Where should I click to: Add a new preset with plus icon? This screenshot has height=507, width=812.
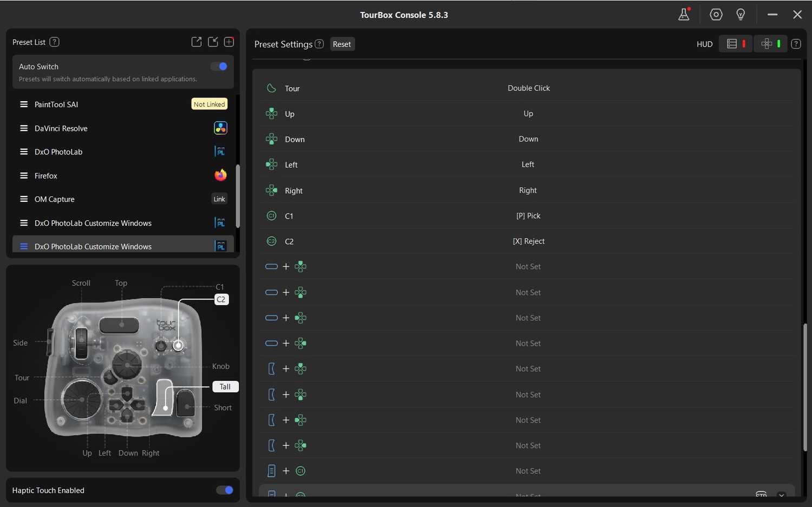(x=229, y=42)
